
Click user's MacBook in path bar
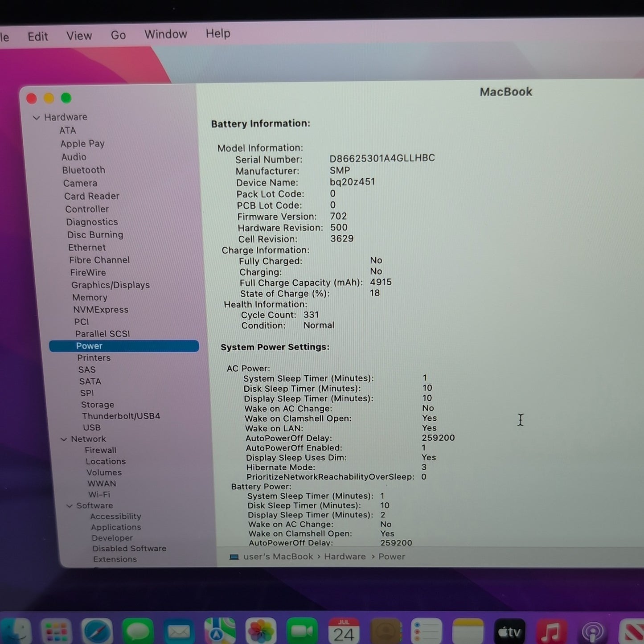[278, 557]
